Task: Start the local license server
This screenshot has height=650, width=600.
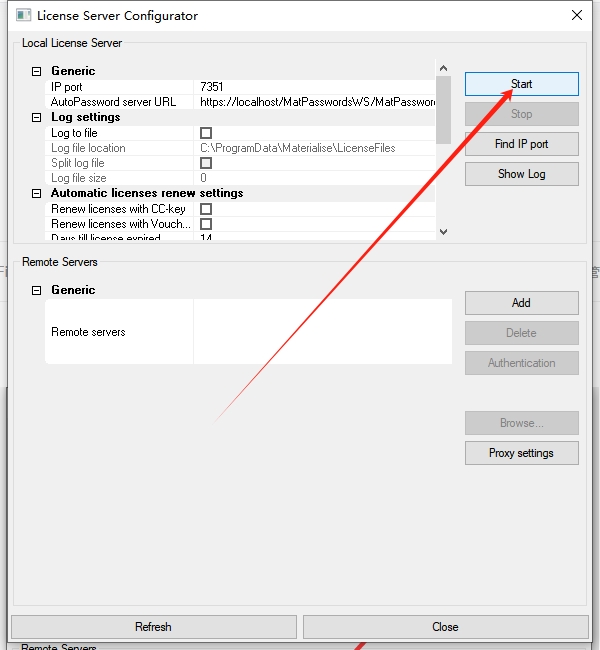Action: 522,84
